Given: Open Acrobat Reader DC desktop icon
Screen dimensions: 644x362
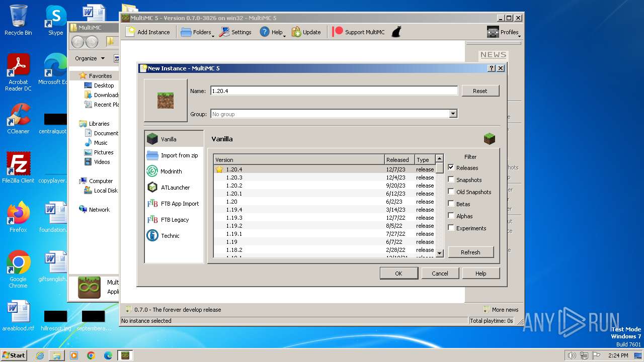Looking at the screenshot, I should (18, 72).
